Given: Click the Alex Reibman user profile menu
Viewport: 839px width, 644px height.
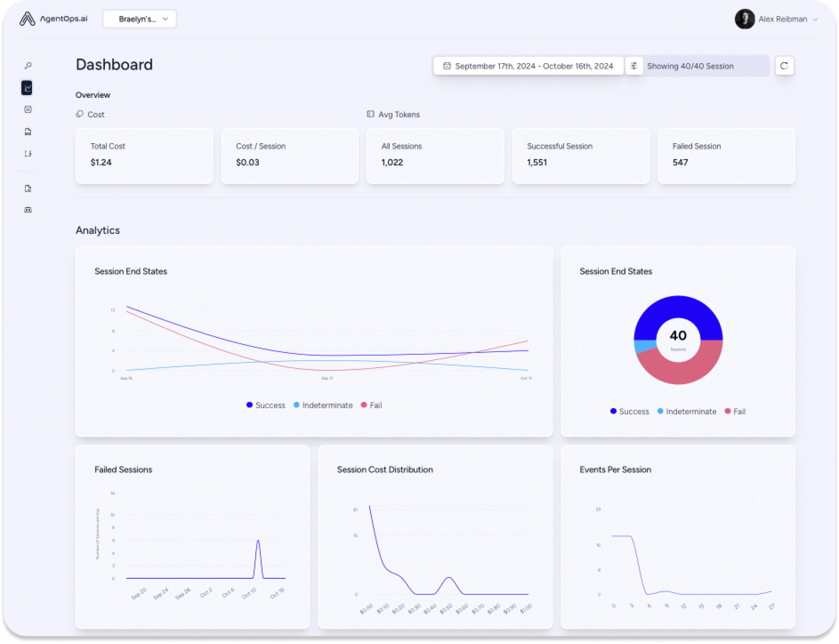Looking at the screenshot, I should point(777,19).
